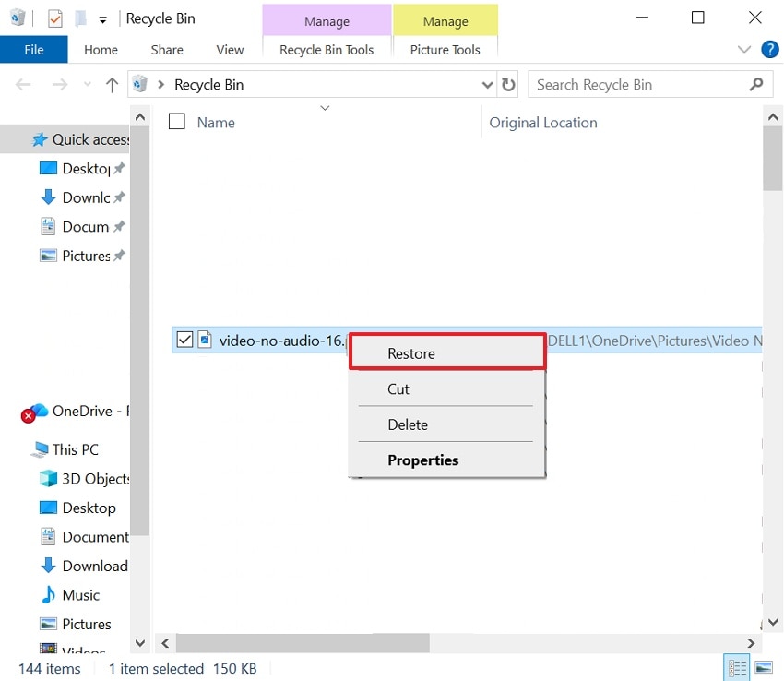Screen dimensions: 784x681
Task: Uncheck the video-no-audio-16 file checkbox
Action: coord(183,340)
